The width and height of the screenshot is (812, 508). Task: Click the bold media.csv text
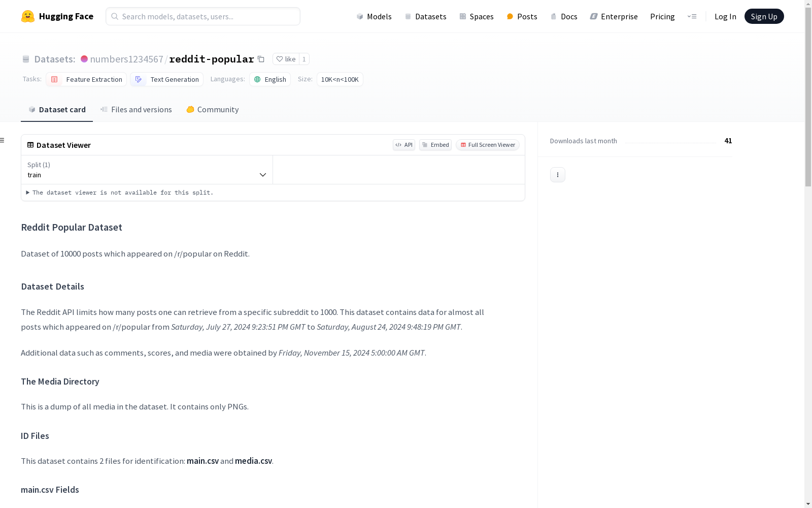[x=253, y=461]
